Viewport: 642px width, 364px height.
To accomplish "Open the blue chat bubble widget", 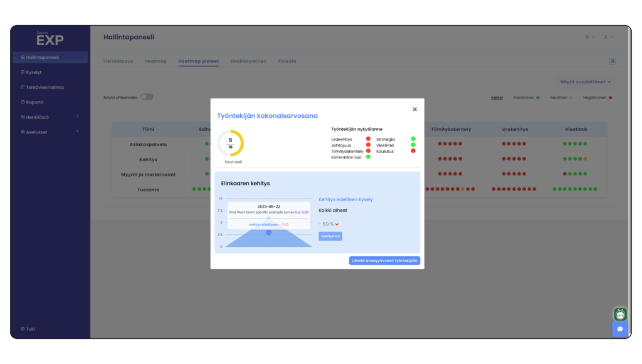I will (x=619, y=329).
